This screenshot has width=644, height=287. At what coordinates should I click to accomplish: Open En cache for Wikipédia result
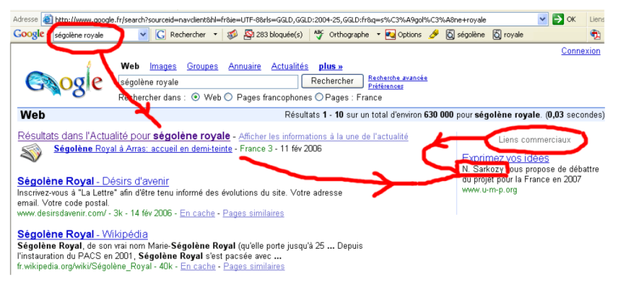[x=198, y=266]
